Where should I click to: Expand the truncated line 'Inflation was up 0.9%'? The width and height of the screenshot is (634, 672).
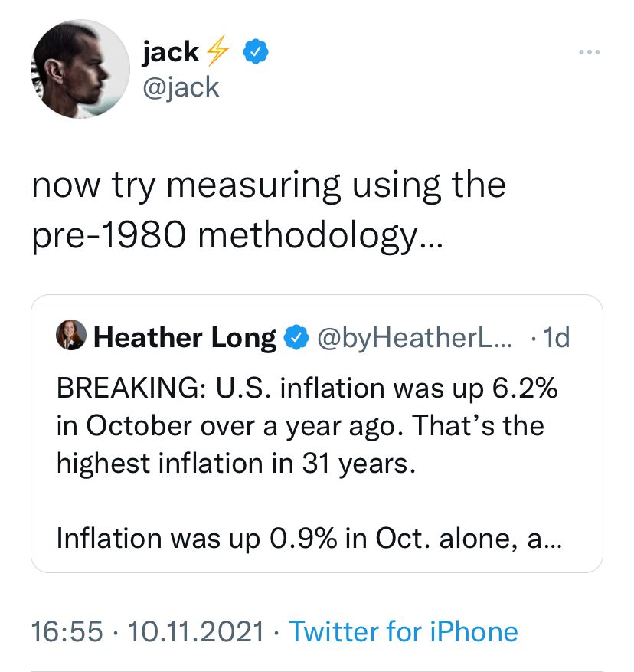pyautogui.click(x=309, y=538)
